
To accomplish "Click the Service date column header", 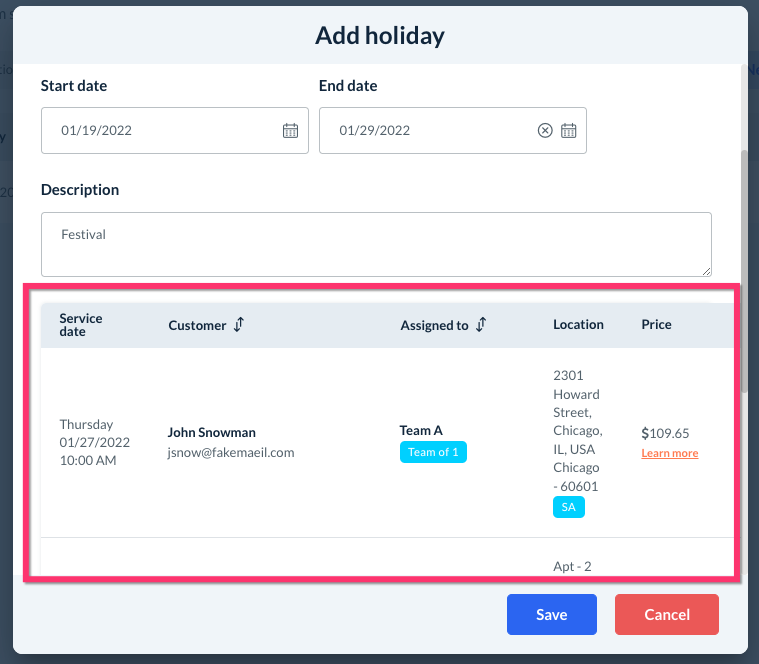I will coord(81,325).
